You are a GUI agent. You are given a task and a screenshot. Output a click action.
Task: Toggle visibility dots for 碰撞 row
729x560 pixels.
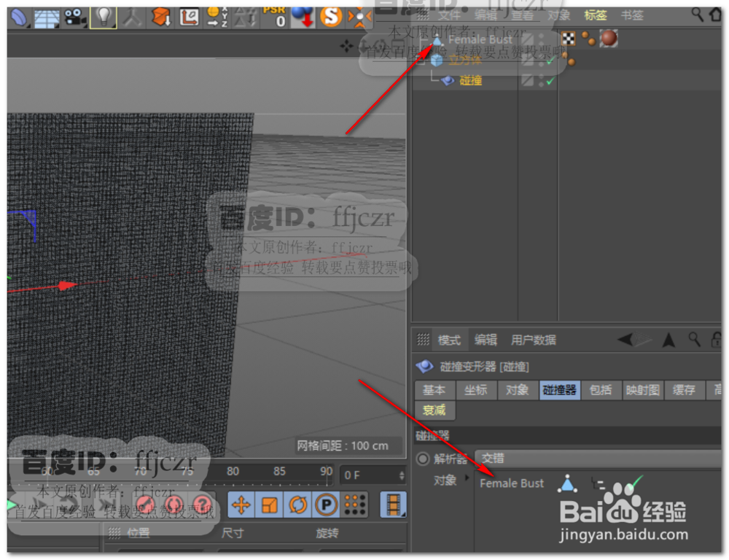(541, 81)
